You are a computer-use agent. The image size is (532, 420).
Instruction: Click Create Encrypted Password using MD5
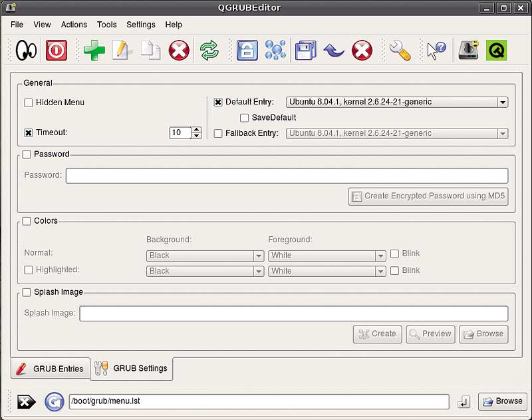tap(428, 196)
